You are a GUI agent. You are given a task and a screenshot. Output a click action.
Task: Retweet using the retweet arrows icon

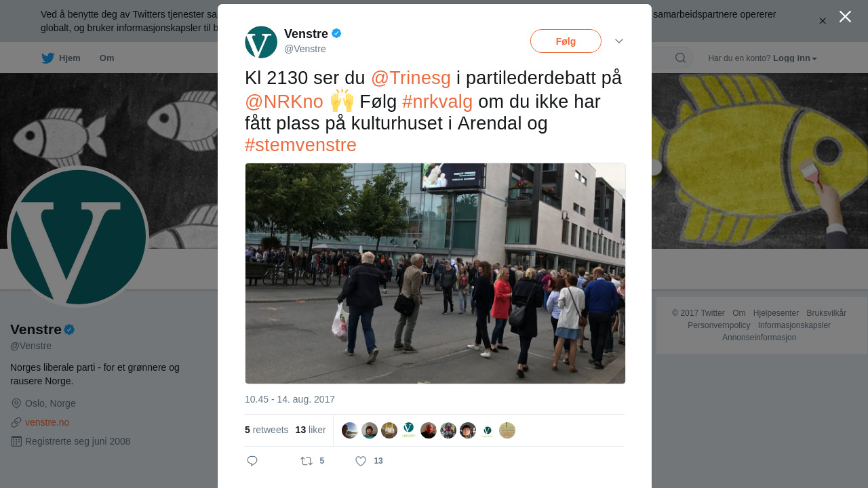click(307, 461)
